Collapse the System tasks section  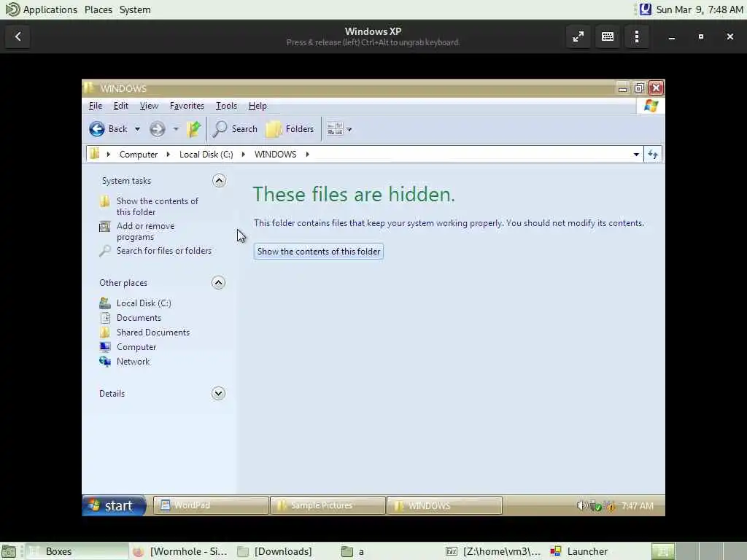click(219, 181)
